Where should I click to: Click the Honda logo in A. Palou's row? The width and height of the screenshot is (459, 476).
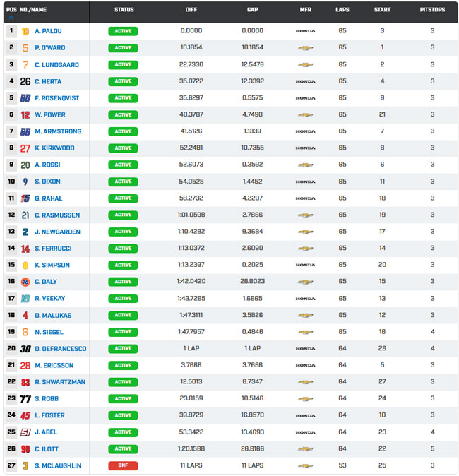click(305, 31)
